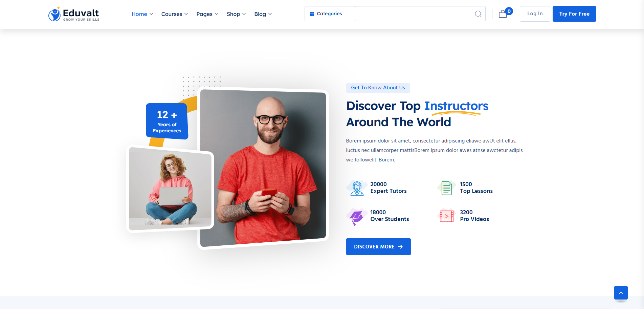Click the '1500 Top Lessons' text
The image size is (644, 309).
point(476,187)
